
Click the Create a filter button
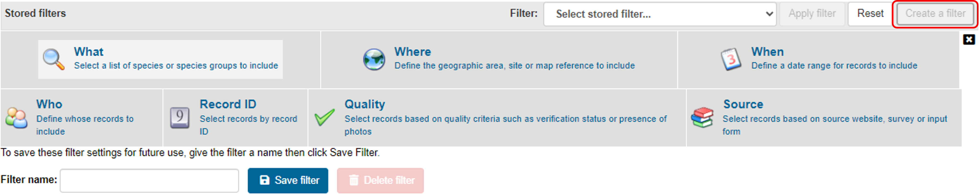click(x=935, y=14)
